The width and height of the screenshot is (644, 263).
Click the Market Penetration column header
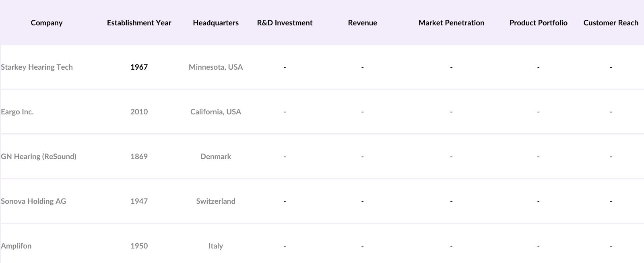pyautogui.click(x=451, y=23)
